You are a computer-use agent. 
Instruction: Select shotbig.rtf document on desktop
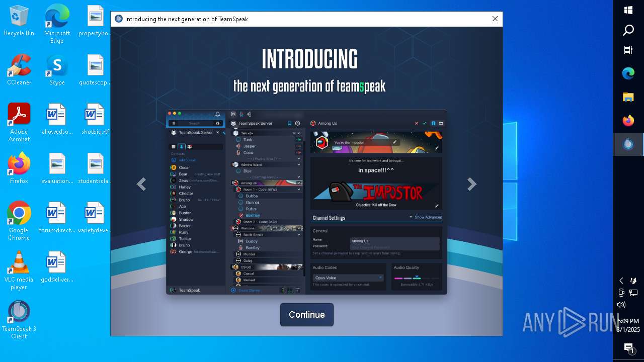95,119
